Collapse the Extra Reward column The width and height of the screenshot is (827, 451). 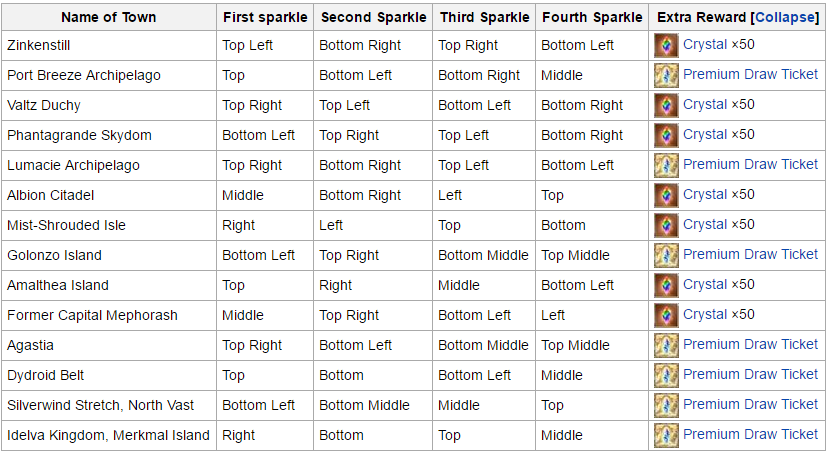point(786,17)
